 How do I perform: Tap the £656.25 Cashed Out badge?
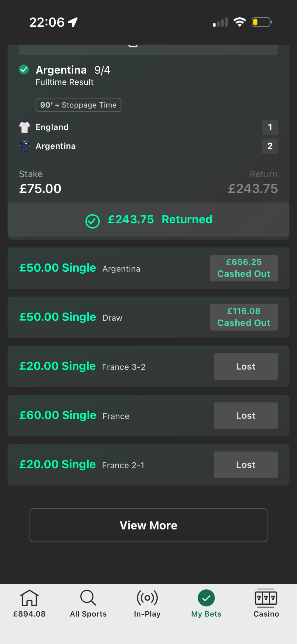click(x=244, y=268)
